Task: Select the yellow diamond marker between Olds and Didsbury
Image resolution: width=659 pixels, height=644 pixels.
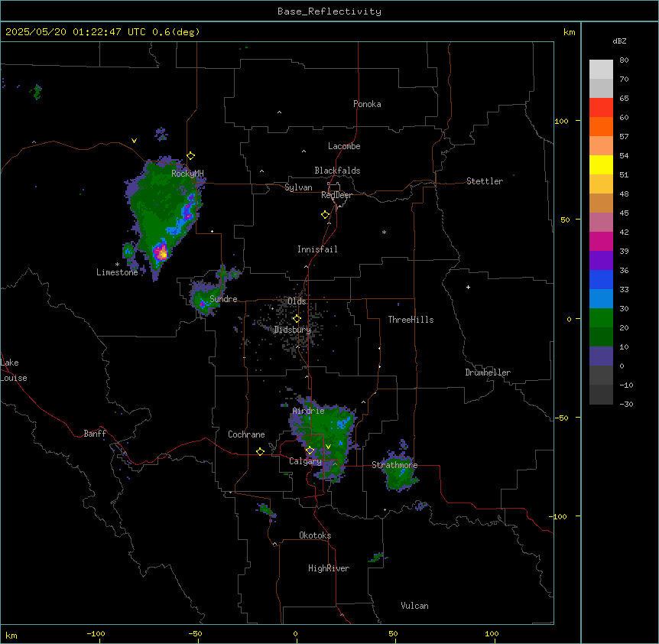Action: [x=297, y=319]
